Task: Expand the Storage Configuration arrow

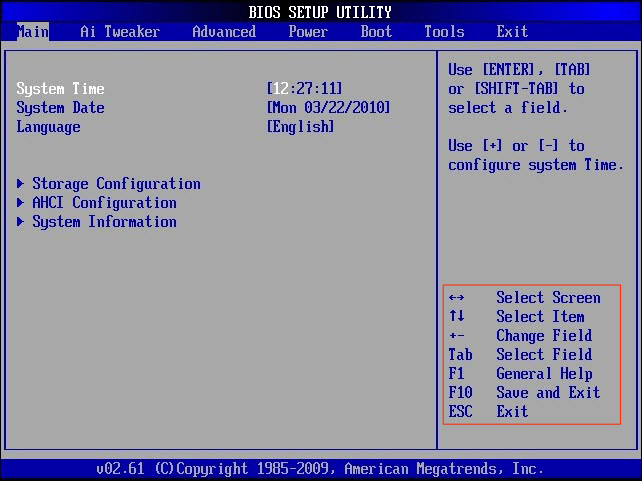Action: [x=20, y=183]
